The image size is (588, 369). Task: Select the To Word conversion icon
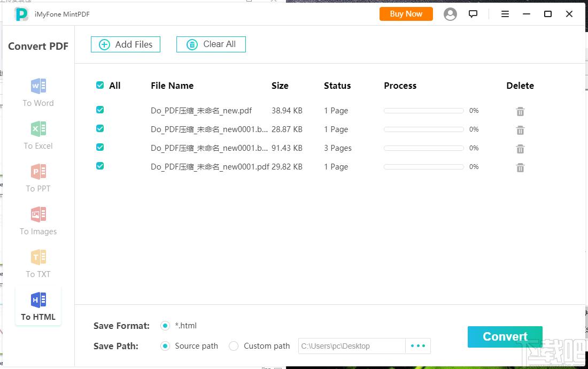(x=38, y=86)
